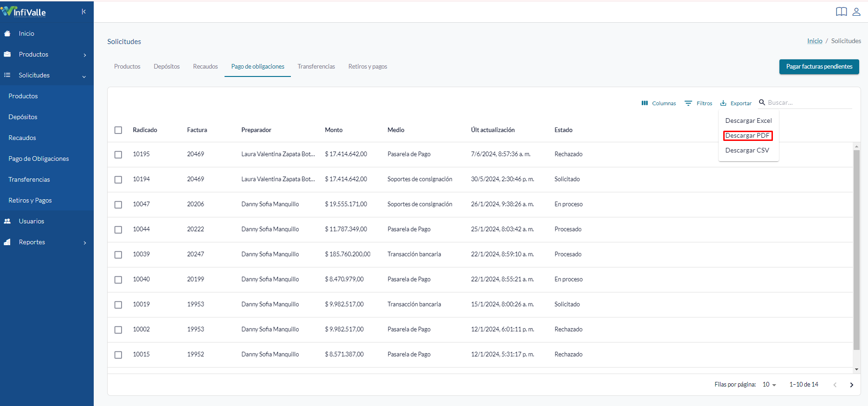Sort by the Estado column header
The width and height of the screenshot is (868, 406).
(563, 130)
